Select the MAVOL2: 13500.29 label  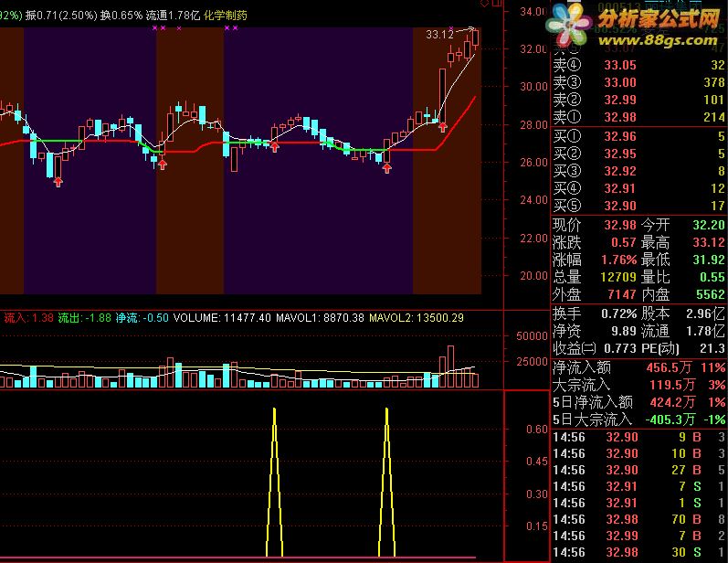tap(417, 318)
